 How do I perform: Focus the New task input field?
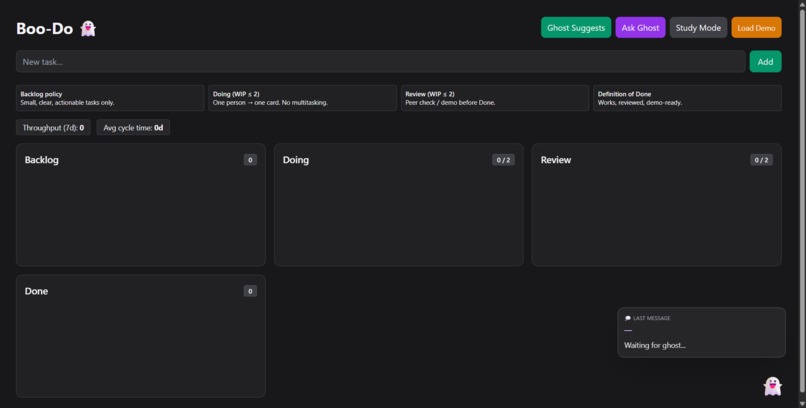click(x=380, y=62)
